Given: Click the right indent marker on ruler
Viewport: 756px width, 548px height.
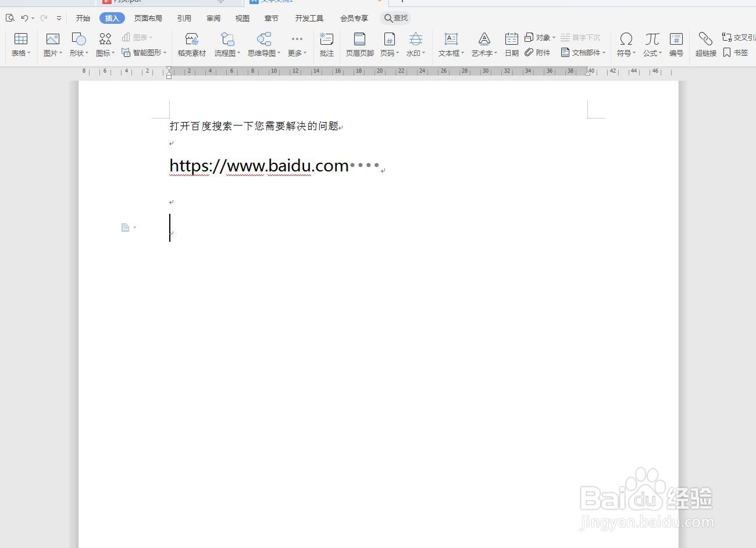Looking at the screenshot, I should (x=588, y=73).
